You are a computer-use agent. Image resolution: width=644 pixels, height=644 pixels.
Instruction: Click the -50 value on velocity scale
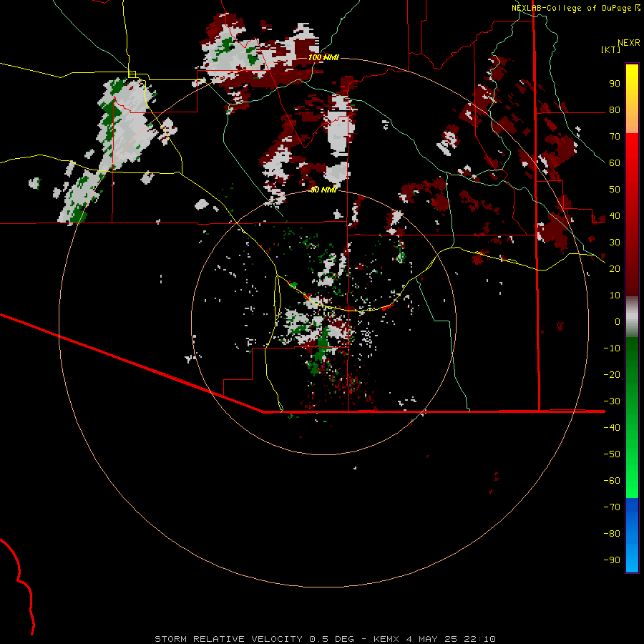coord(612,454)
